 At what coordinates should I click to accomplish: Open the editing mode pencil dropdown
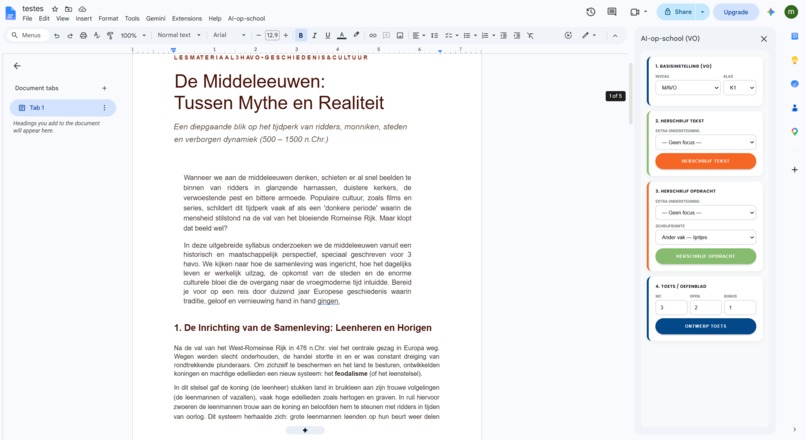pos(589,35)
